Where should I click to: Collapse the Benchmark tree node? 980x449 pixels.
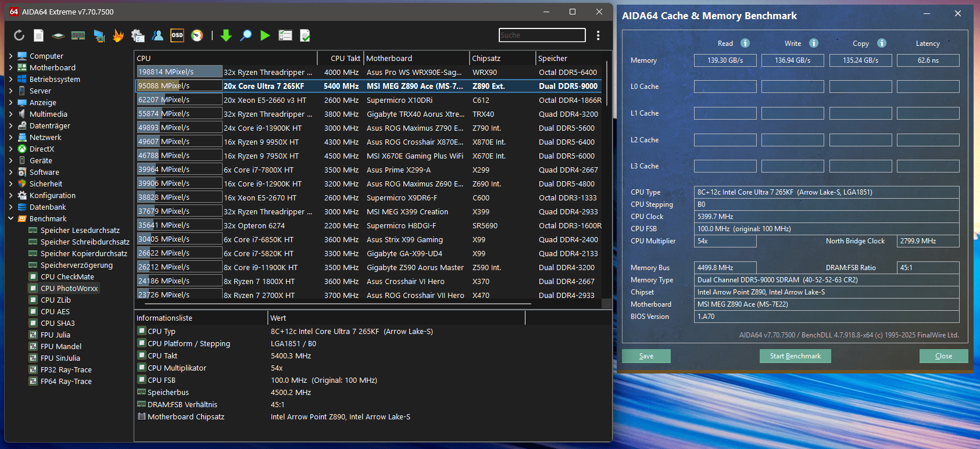tap(10, 219)
